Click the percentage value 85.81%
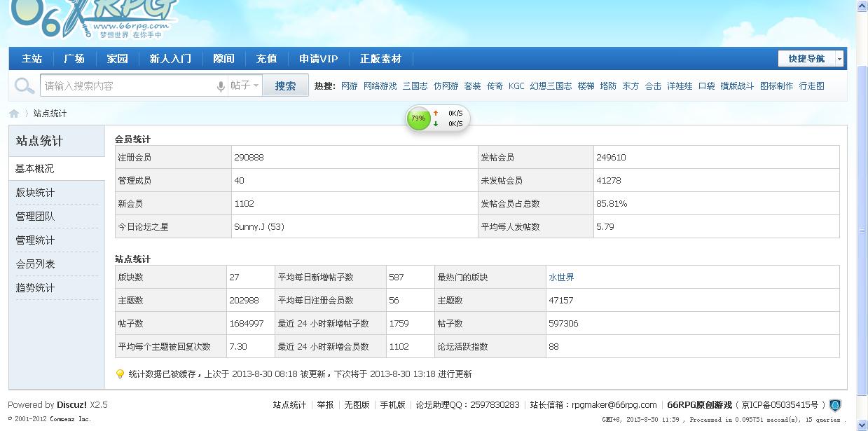 [x=612, y=204]
